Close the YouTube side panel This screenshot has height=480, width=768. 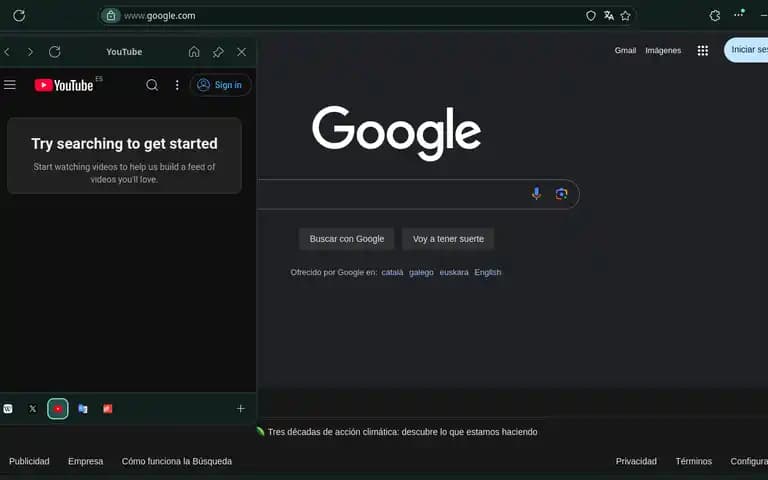click(241, 51)
